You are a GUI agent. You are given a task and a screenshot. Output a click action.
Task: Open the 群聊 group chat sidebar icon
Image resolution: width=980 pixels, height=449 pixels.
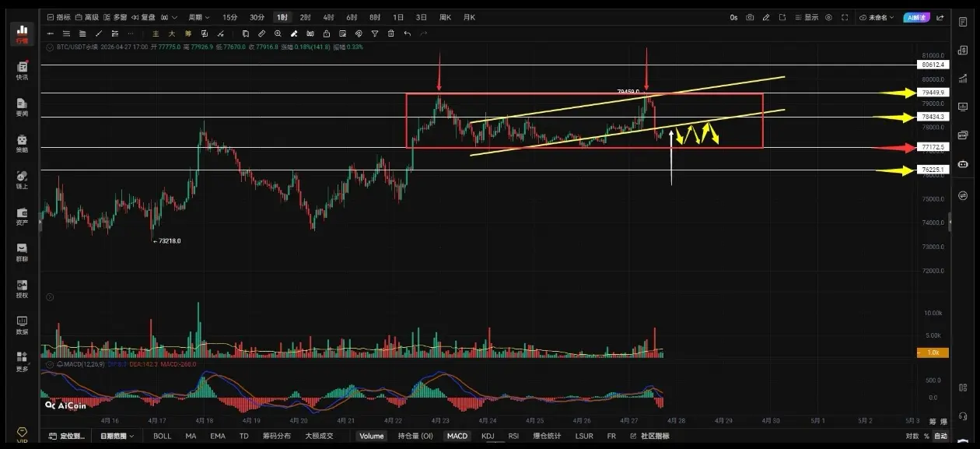point(22,252)
